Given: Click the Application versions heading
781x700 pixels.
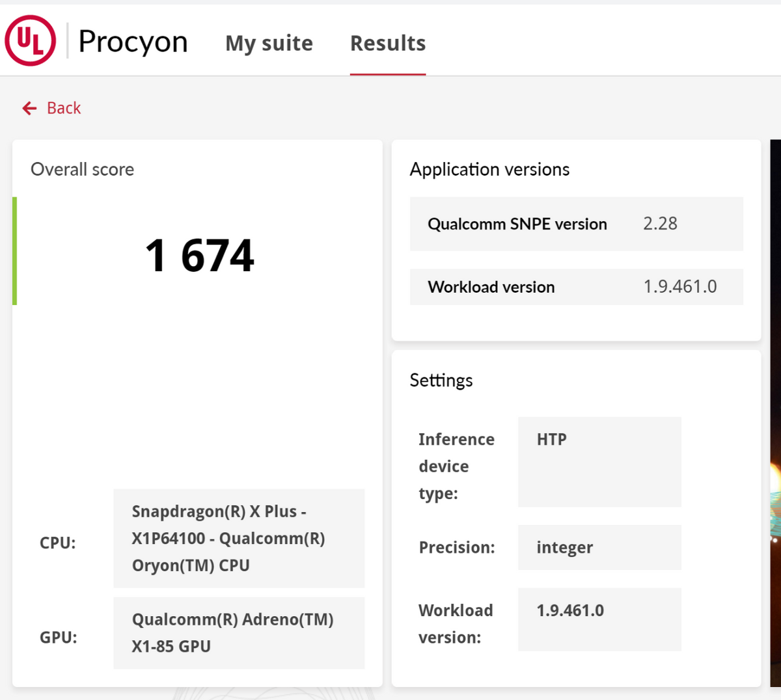Looking at the screenshot, I should pyautogui.click(x=489, y=169).
